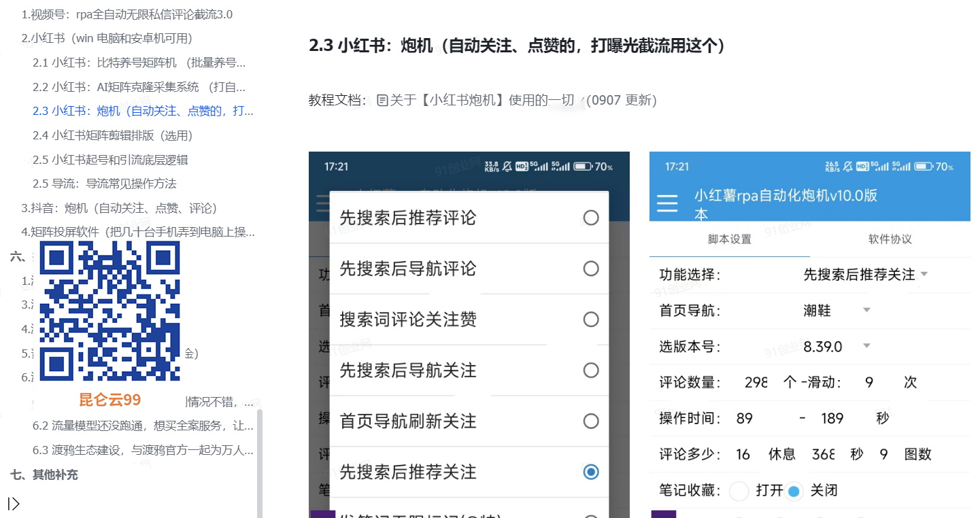Image resolution: width=980 pixels, height=518 pixels.
Task: Switch to the 脚本设置 tab
Action: (730, 239)
